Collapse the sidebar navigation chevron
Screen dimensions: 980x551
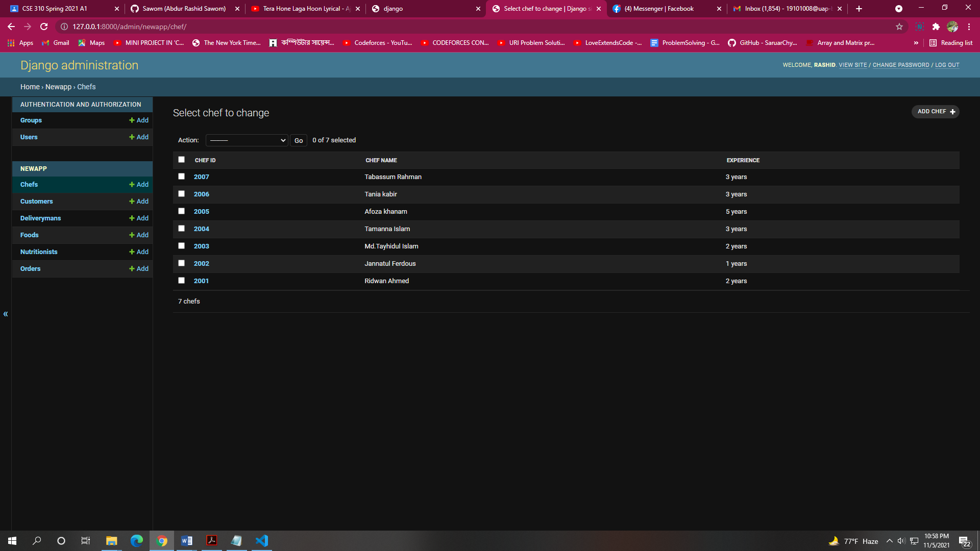tap(6, 314)
